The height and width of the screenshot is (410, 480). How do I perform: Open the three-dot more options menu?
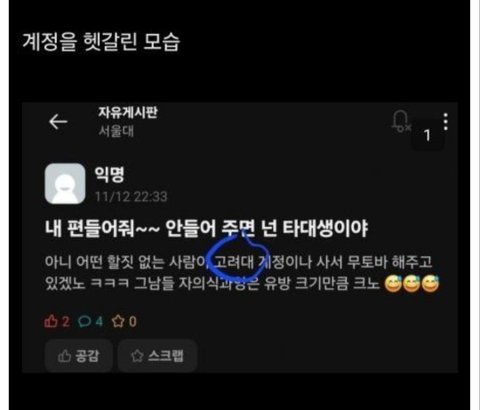(x=446, y=122)
